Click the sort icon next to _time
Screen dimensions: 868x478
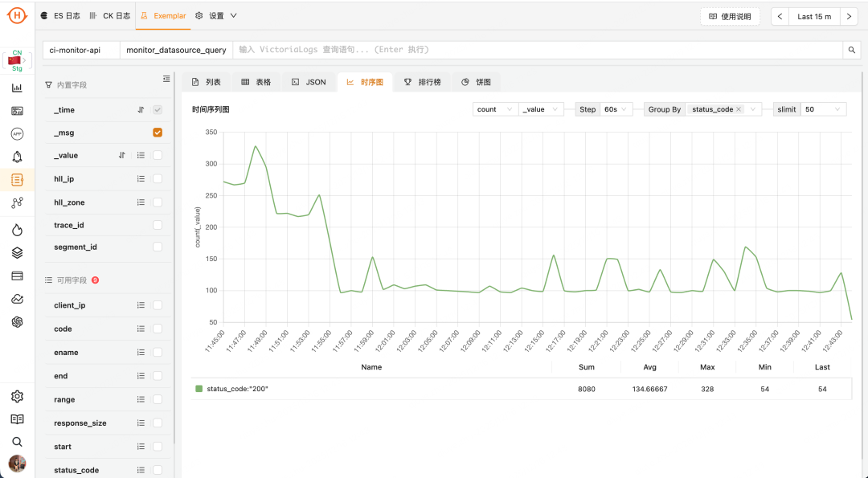(141, 110)
